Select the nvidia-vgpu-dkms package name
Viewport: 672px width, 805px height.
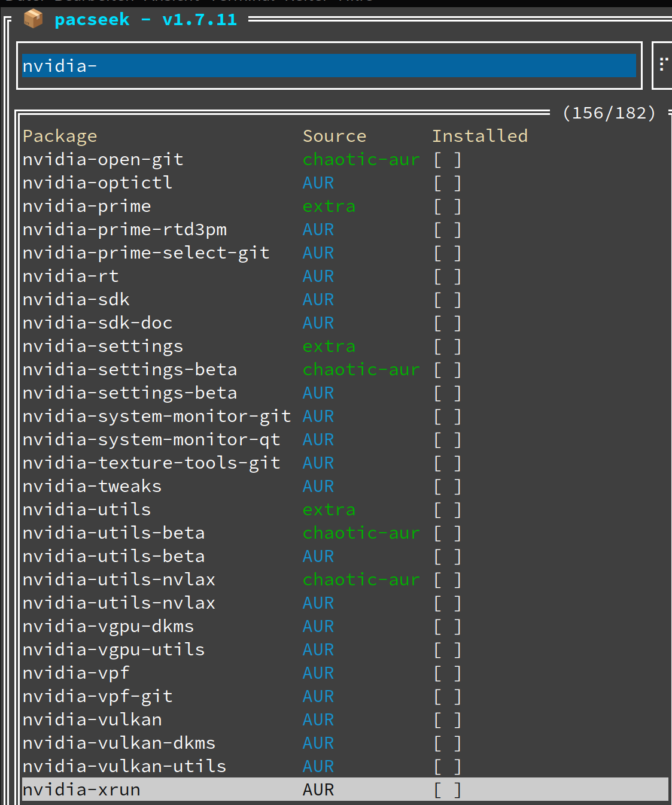point(108,627)
